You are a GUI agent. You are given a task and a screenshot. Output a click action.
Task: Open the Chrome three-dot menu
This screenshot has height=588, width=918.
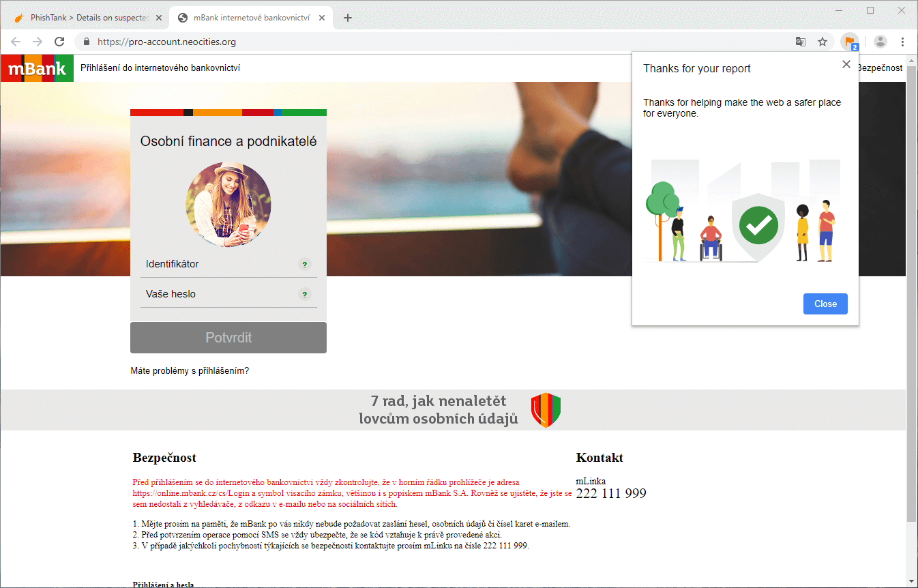902,42
